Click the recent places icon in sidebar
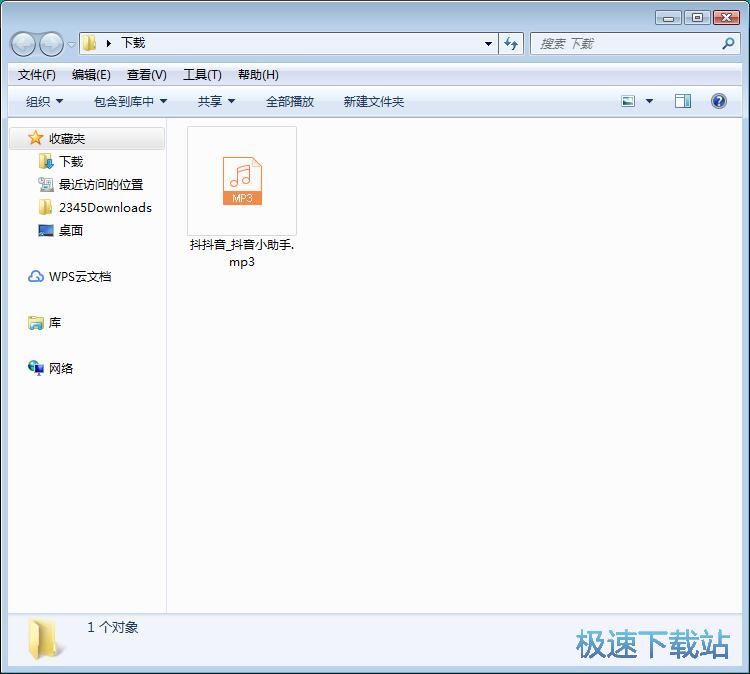This screenshot has width=750, height=674. [x=45, y=184]
